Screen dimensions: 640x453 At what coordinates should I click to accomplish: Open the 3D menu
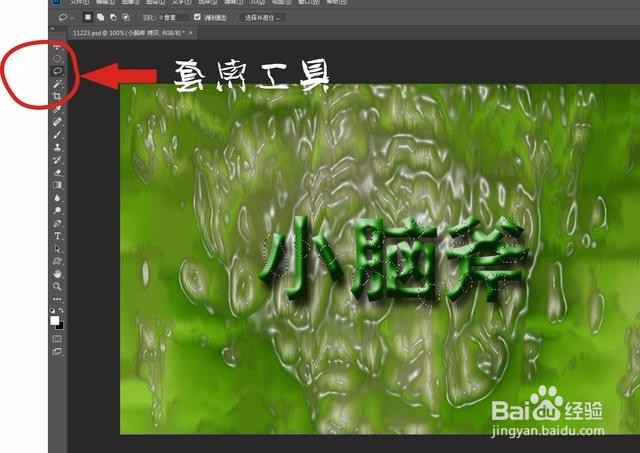pos(258,2)
